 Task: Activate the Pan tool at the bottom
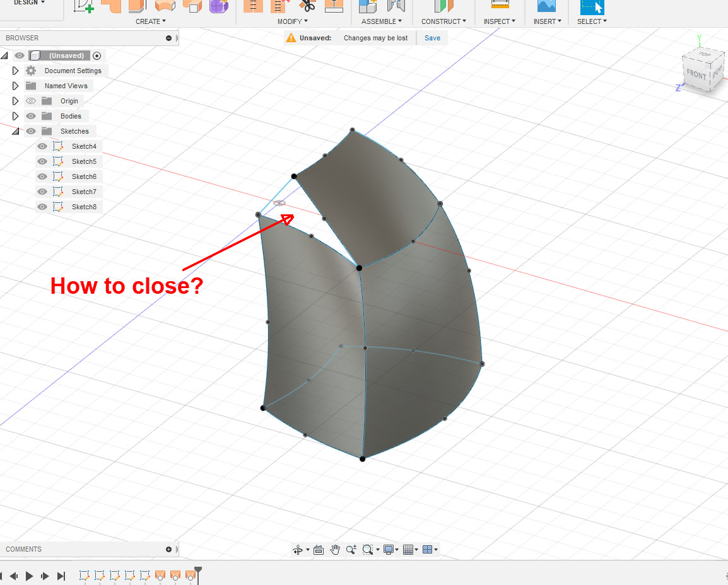coord(335,550)
